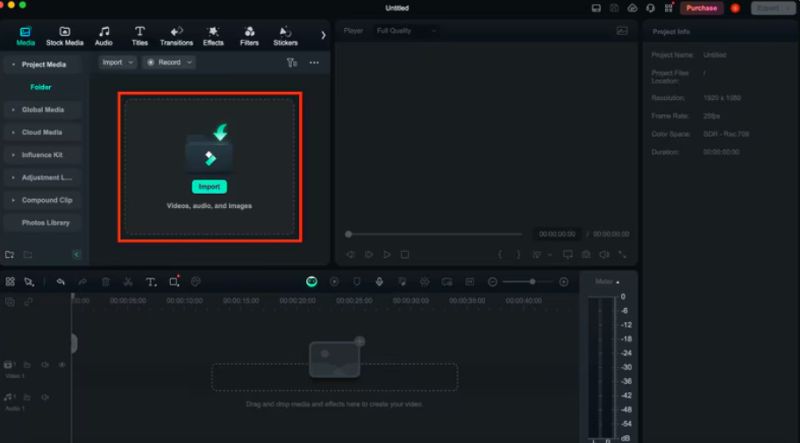The image size is (800, 443).
Task: Open the Import dropdown in media toolbar
Action: pos(117,62)
